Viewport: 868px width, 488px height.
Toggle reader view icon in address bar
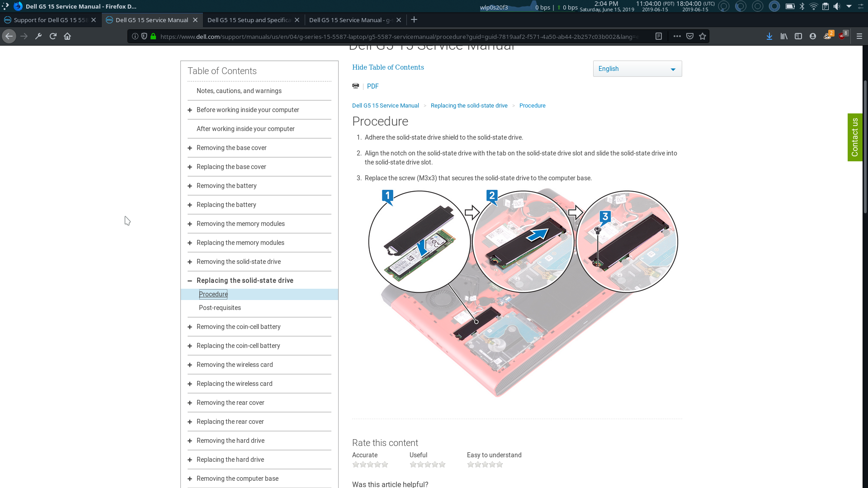click(x=659, y=36)
